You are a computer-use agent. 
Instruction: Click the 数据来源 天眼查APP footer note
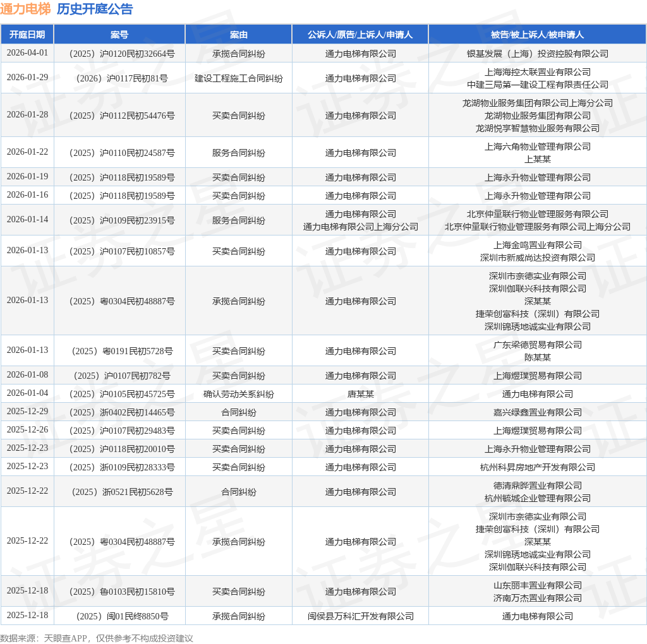(97, 638)
